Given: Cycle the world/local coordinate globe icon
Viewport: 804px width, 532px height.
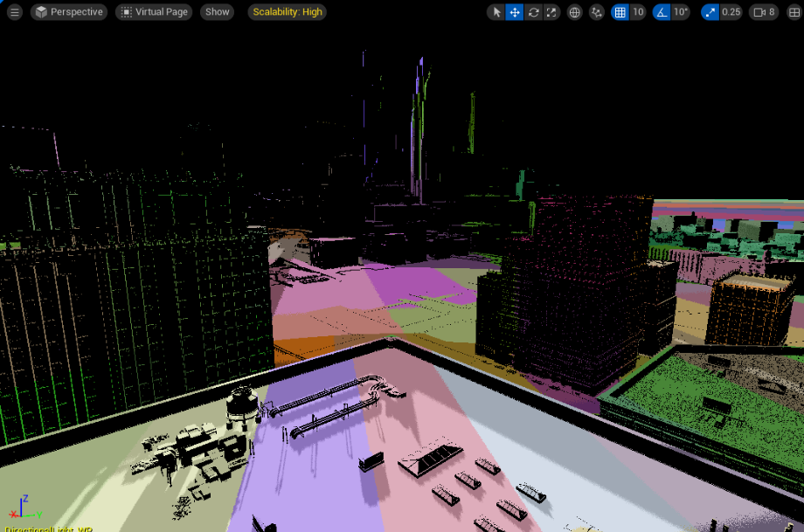Looking at the screenshot, I should [575, 12].
